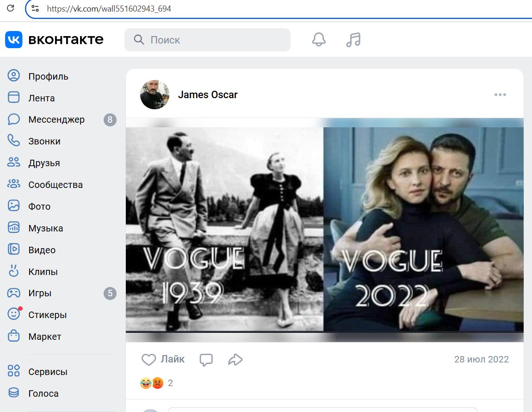The height and width of the screenshot is (412, 532).
Task: Open Друзья section
Action: (x=44, y=163)
